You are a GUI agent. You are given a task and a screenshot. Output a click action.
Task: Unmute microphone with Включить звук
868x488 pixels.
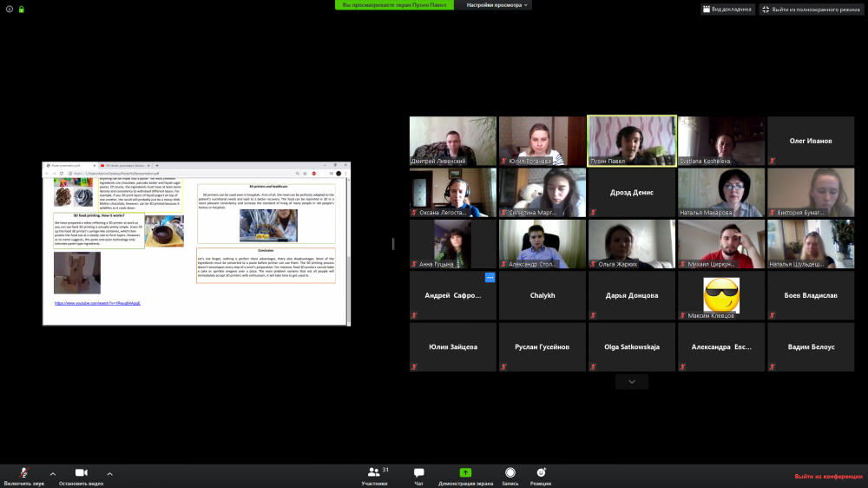pos(23,473)
